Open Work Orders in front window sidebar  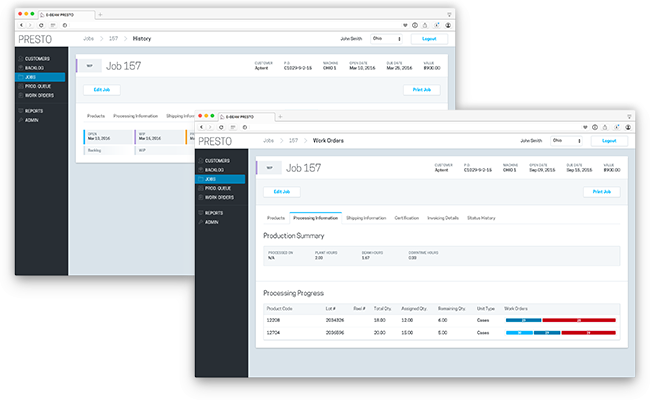pos(219,197)
